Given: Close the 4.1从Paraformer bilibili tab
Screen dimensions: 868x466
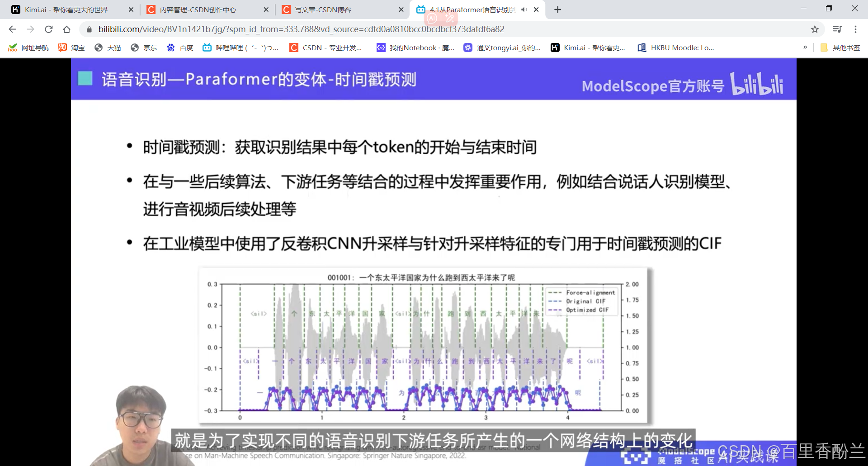Looking at the screenshot, I should [x=536, y=10].
